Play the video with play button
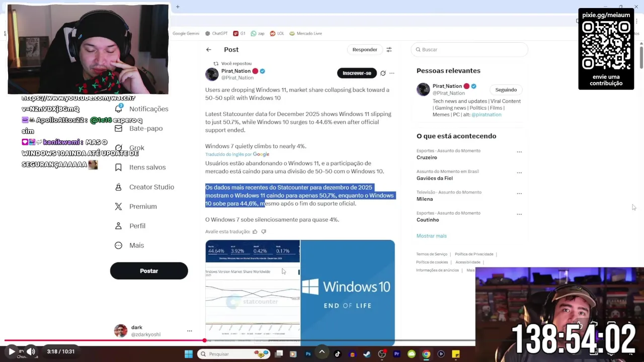Screen dimensions: 644x362 pos(12,351)
